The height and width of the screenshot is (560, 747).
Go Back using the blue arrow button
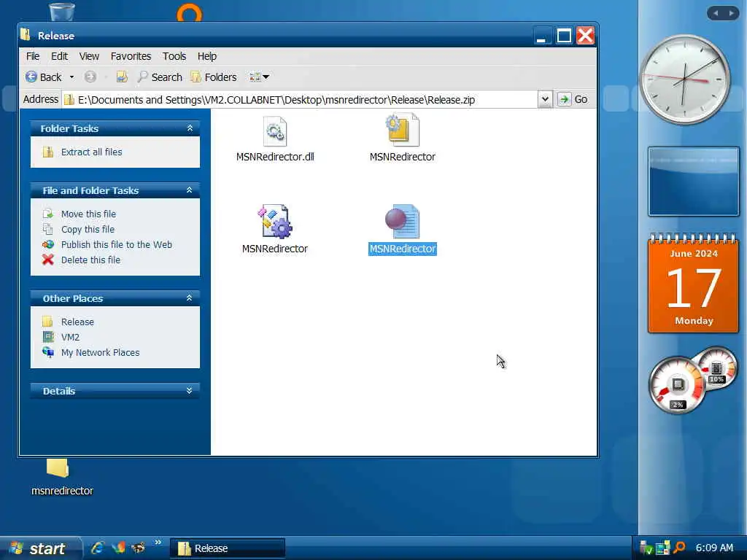43,77
